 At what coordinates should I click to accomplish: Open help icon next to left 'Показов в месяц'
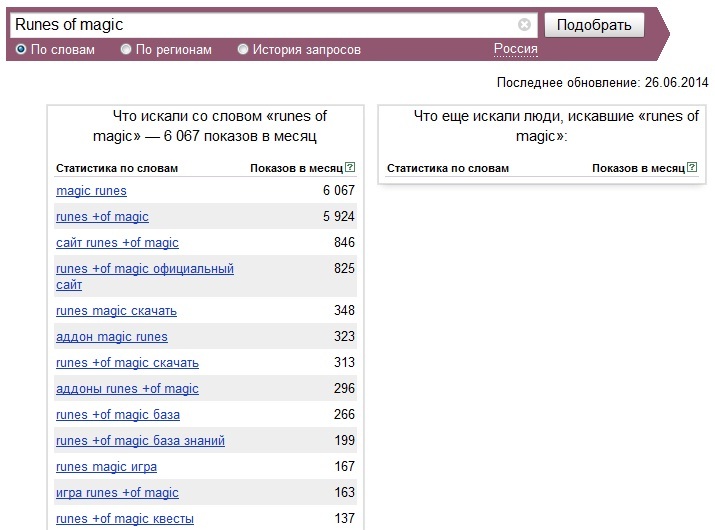pos(350,167)
